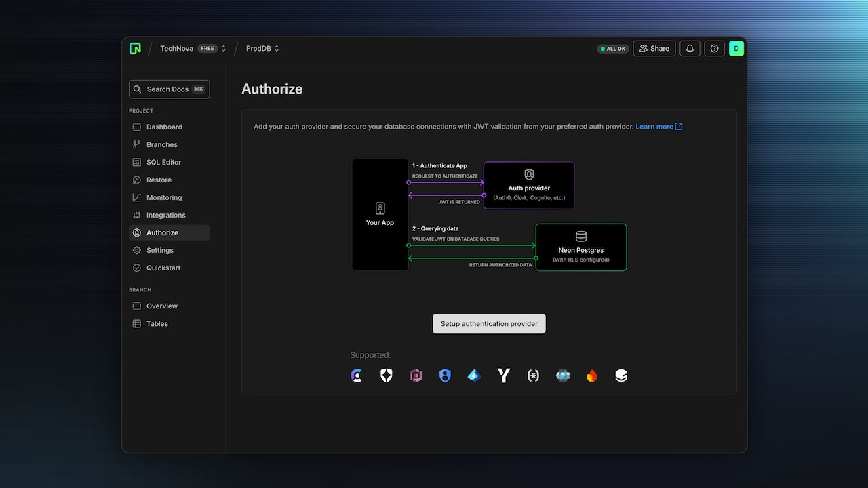Open the SQL Editor
This screenshot has width=868, height=488.
pyautogui.click(x=170, y=162)
